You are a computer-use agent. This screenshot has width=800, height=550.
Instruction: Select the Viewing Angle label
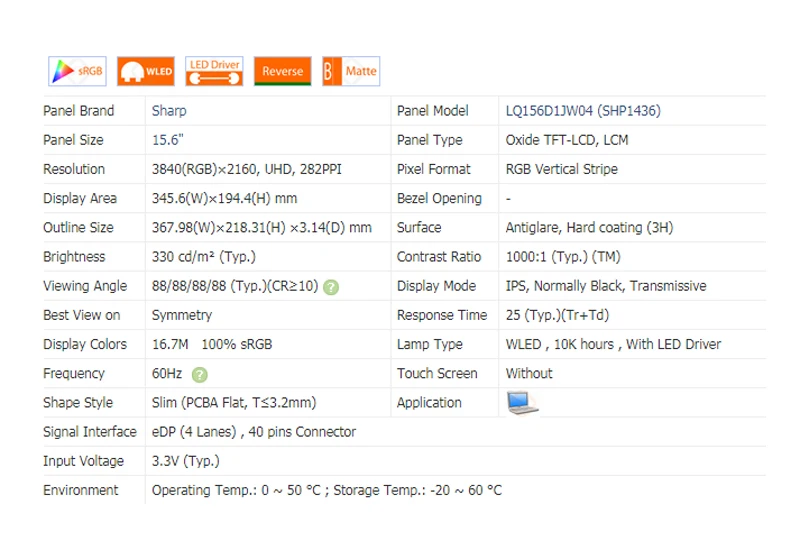[85, 286]
